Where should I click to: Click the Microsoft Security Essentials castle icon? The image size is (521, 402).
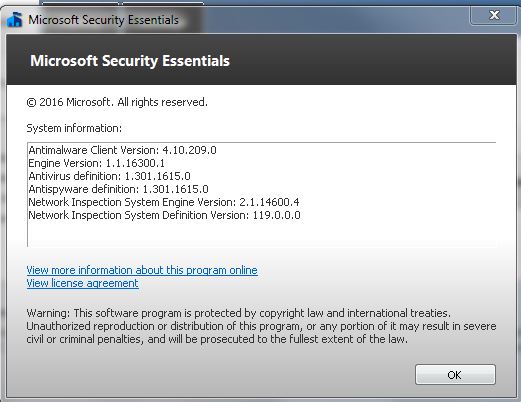click(15, 20)
